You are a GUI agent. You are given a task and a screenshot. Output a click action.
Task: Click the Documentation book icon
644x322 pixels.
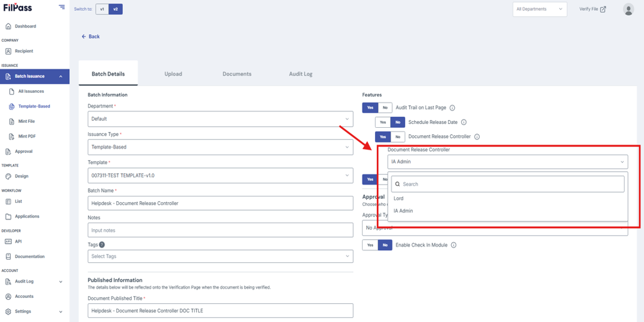(8, 257)
